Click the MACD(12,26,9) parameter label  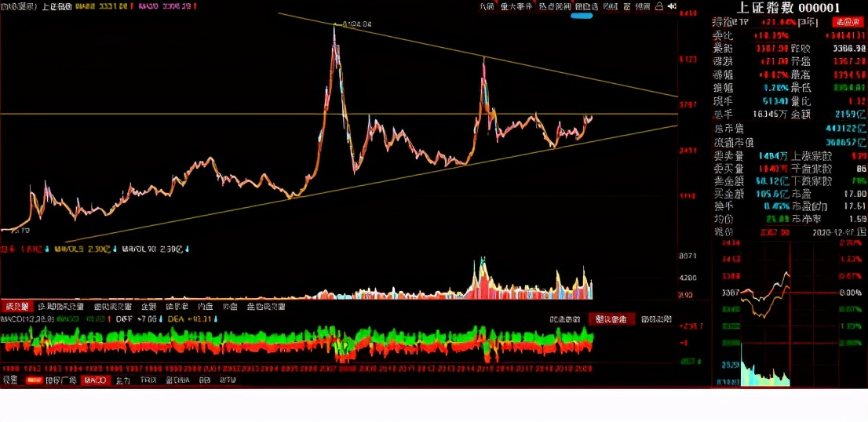[27, 319]
